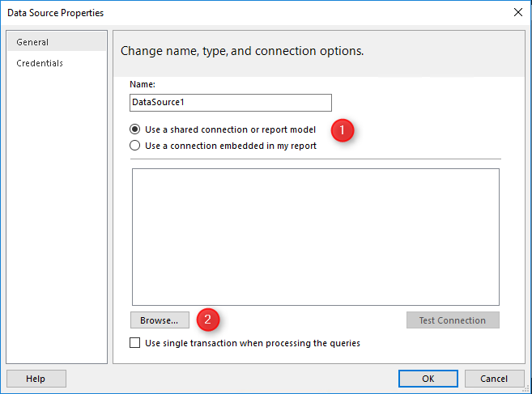Click the red annotation marker numbered 1
532x394 pixels.
tap(343, 130)
